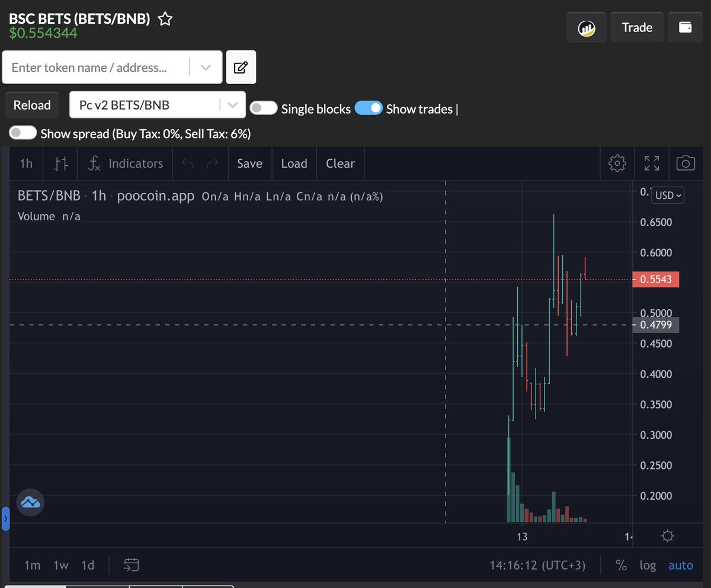
Task: Click the poocoin.app legend text
Action: tap(156, 195)
